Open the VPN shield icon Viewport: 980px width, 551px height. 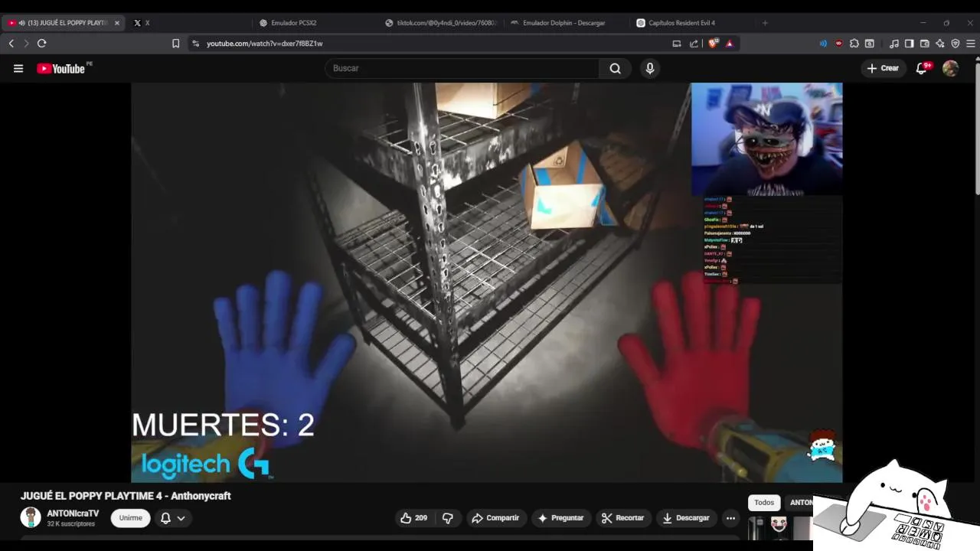click(955, 44)
